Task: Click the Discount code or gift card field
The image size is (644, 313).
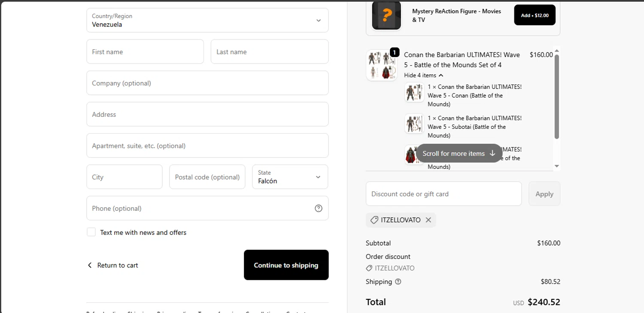Action: click(444, 194)
